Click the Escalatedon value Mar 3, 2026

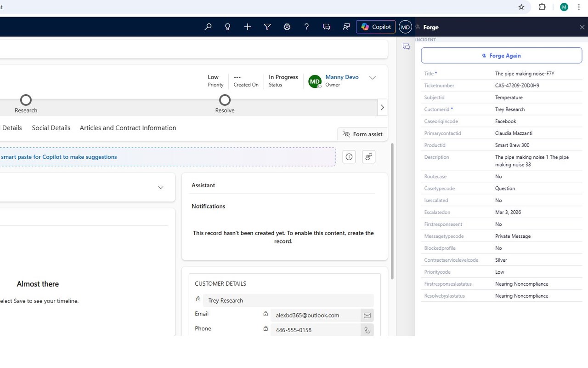(508, 213)
